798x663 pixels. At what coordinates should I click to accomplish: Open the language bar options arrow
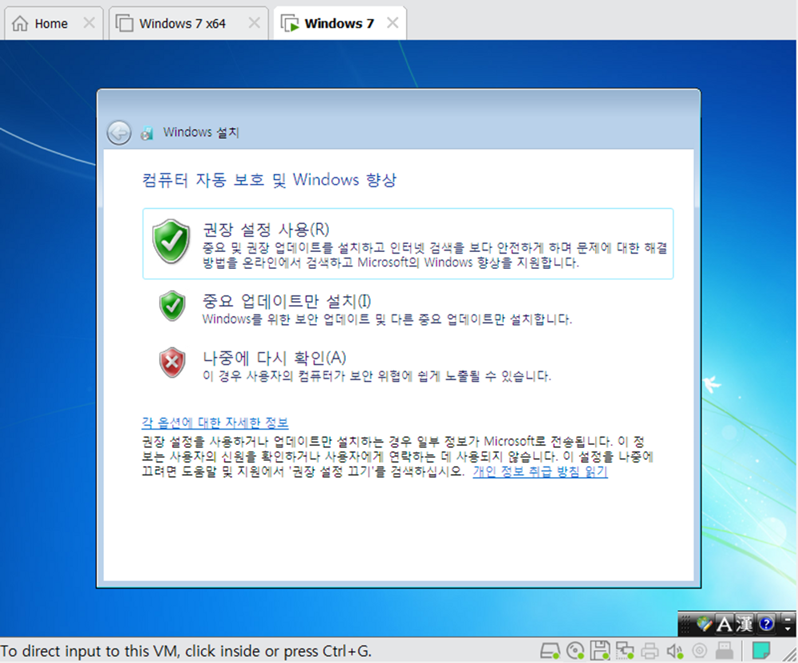click(787, 629)
